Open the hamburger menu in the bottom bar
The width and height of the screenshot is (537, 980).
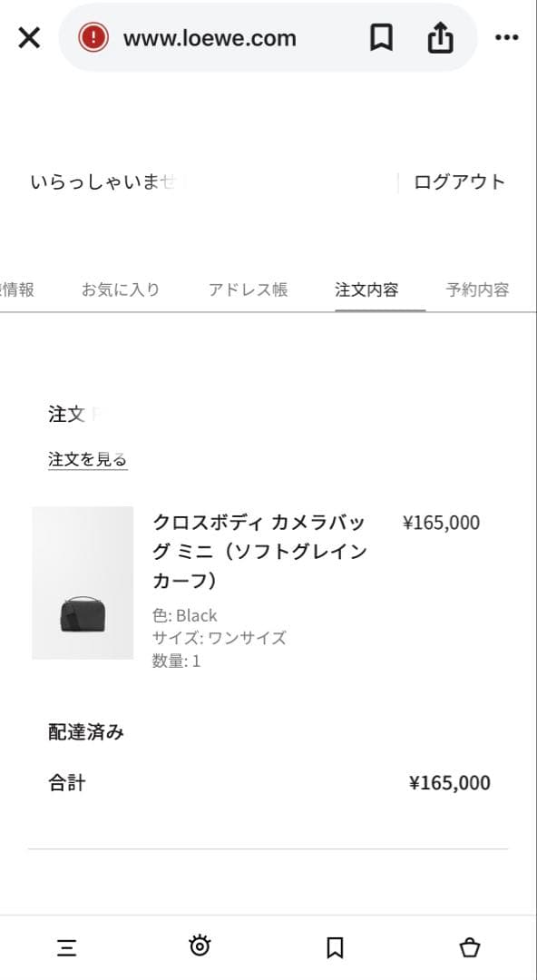(64, 946)
